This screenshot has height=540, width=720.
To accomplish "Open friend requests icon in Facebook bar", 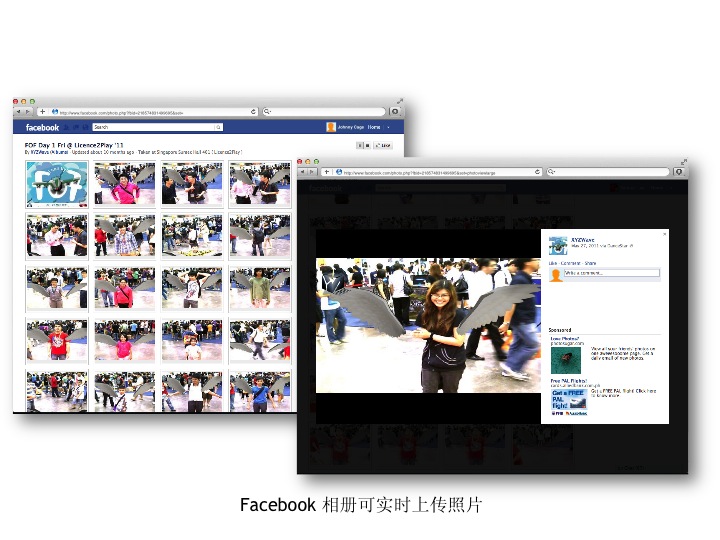I will pyautogui.click(x=66, y=127).
